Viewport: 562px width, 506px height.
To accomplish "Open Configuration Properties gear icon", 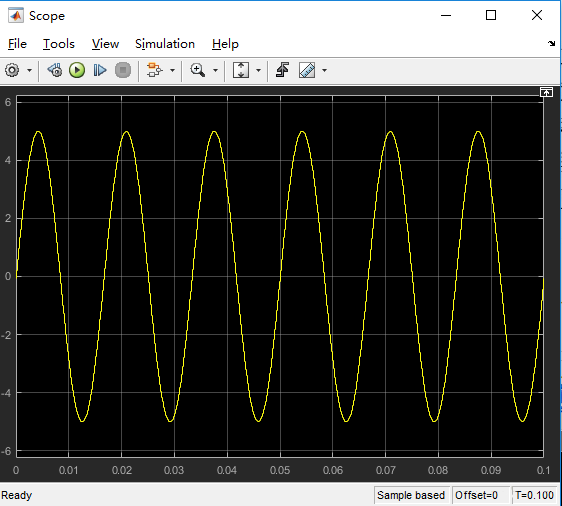I will (x=12, y=70).
